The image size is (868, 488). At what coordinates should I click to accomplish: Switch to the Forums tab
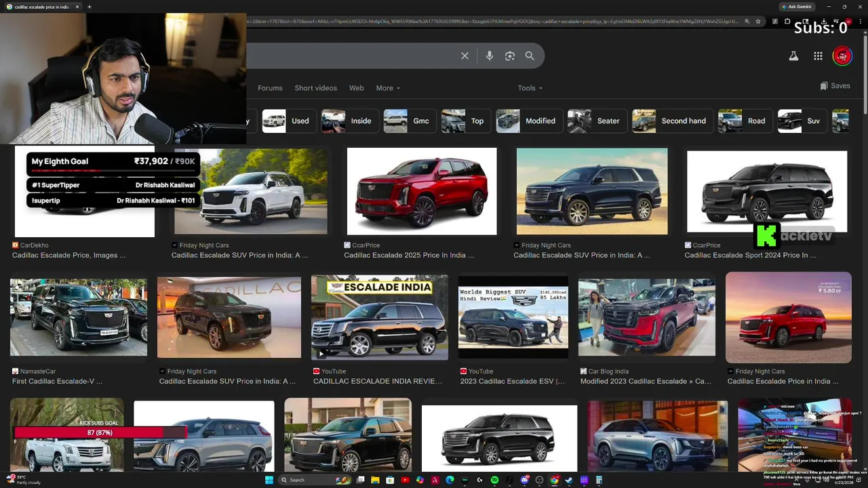coord(270,88)
